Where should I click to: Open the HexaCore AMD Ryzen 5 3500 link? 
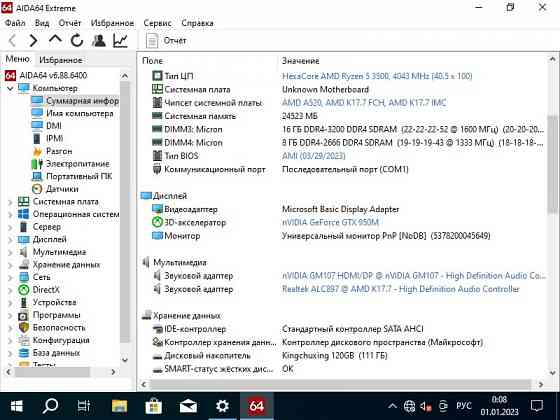tap(377, 76)
